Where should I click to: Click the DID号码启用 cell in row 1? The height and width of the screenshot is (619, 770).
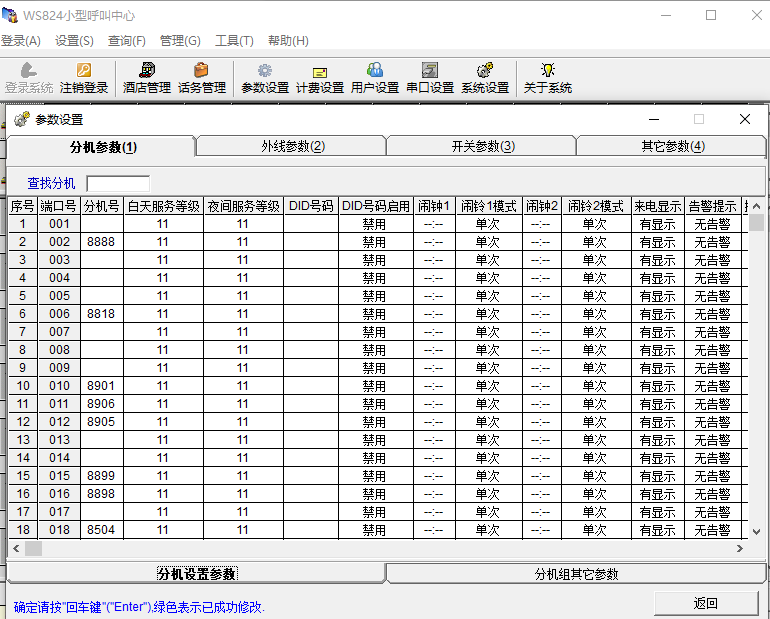[x=375, y=224]
